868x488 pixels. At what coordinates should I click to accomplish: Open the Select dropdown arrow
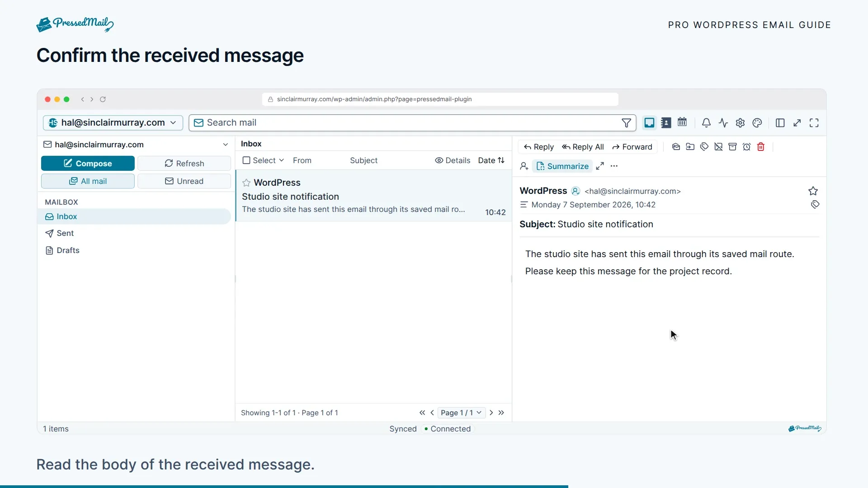[x=282, y=160]
